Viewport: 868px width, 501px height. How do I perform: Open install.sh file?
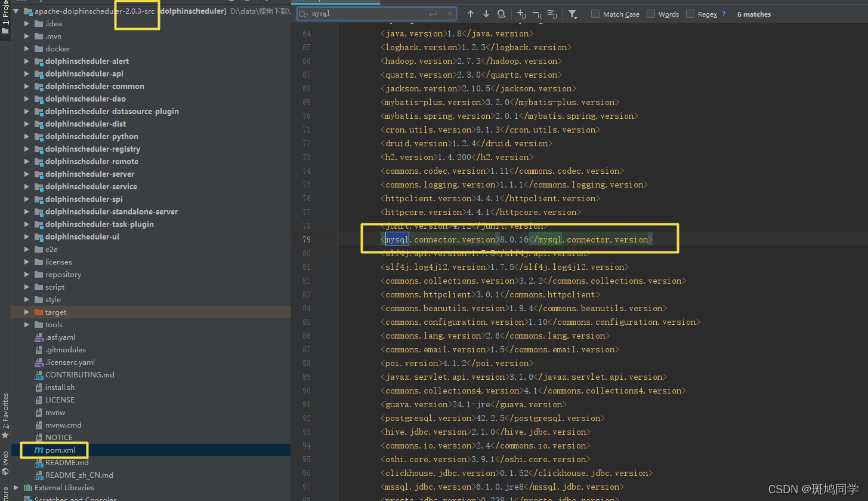point(60,388)
